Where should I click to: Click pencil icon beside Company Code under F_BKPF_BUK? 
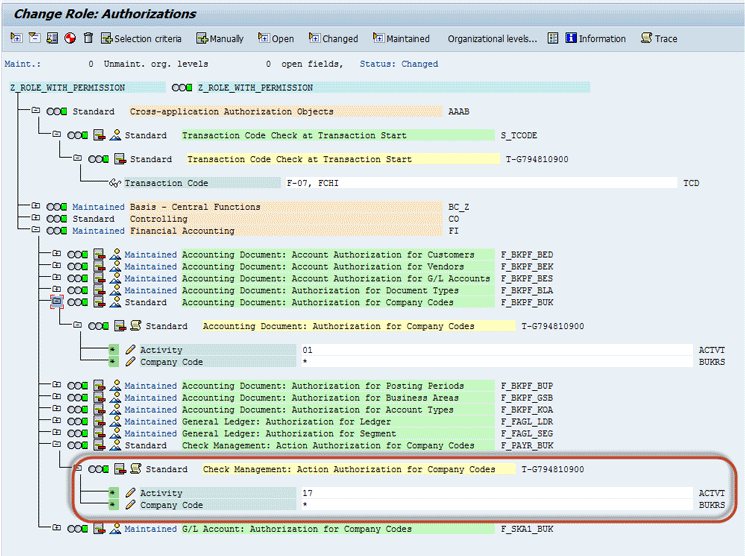point(130,362)
